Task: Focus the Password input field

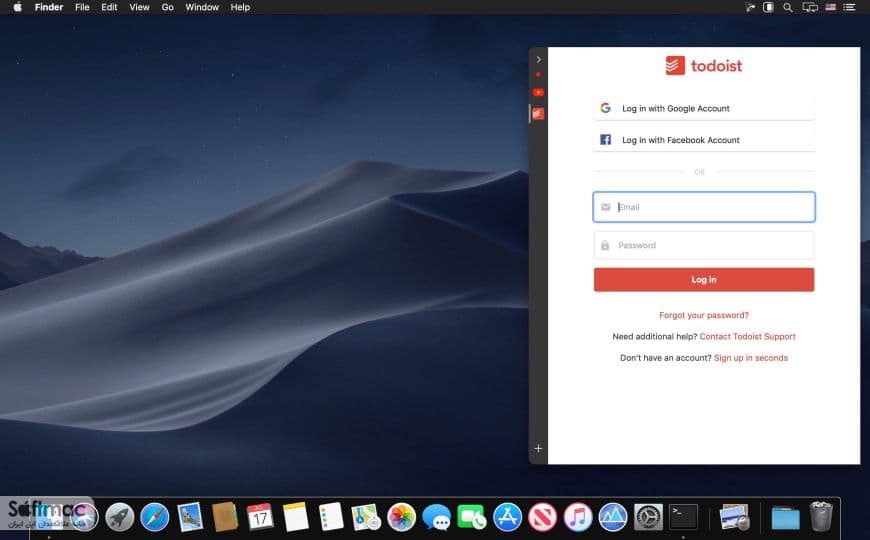Action: pyautogui.click(x=704, y=245)
